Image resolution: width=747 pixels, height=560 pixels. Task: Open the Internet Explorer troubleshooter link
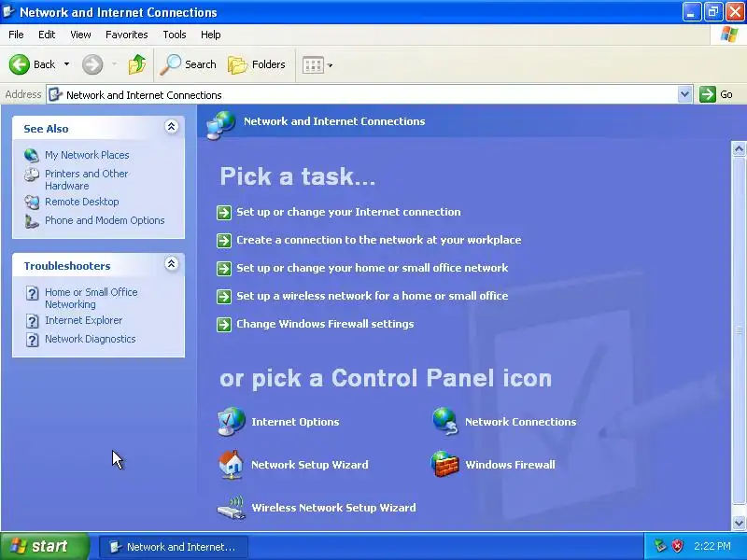click(x=83, y=320)
